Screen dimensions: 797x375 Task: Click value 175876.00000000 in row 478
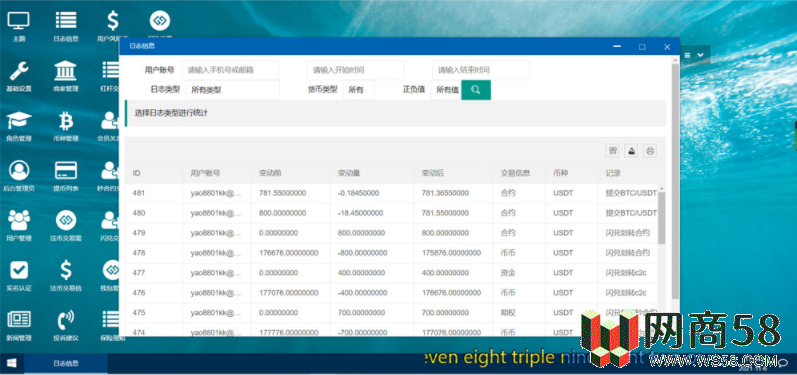(x=451, y=253)
